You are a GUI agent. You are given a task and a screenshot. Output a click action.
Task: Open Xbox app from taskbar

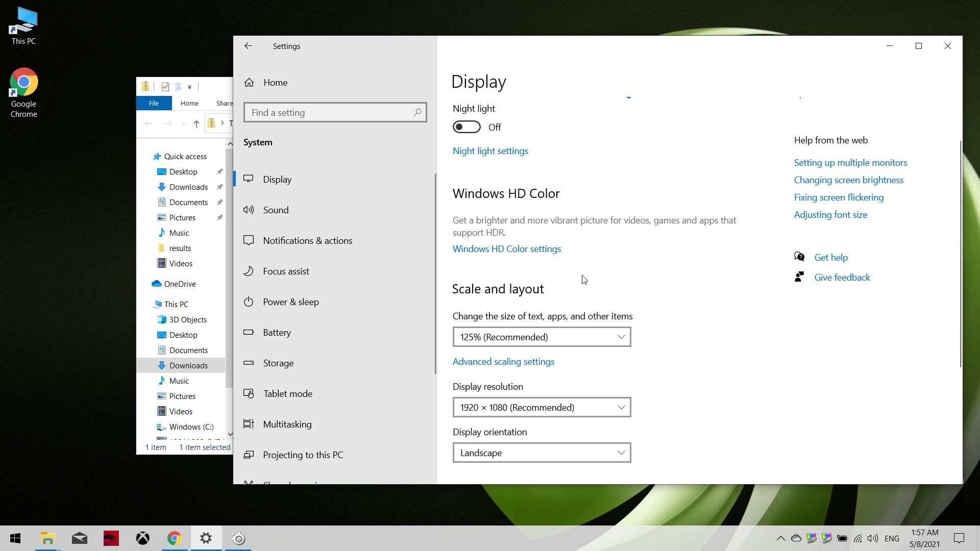[143, 538]
